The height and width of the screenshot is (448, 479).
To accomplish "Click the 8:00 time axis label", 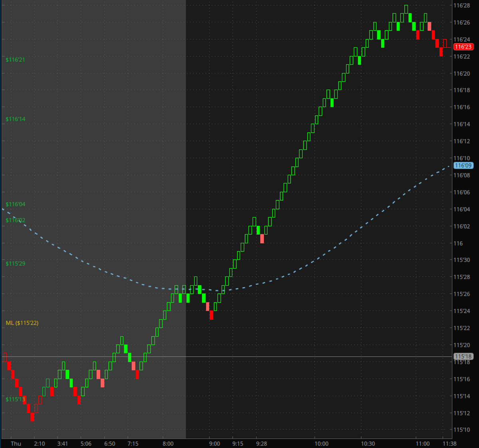I will 168,444.
